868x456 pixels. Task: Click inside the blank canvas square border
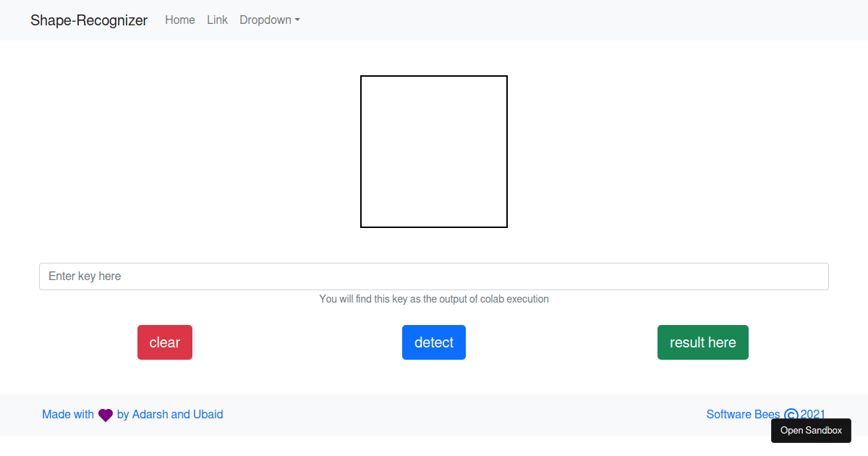(x=434, y=151)
